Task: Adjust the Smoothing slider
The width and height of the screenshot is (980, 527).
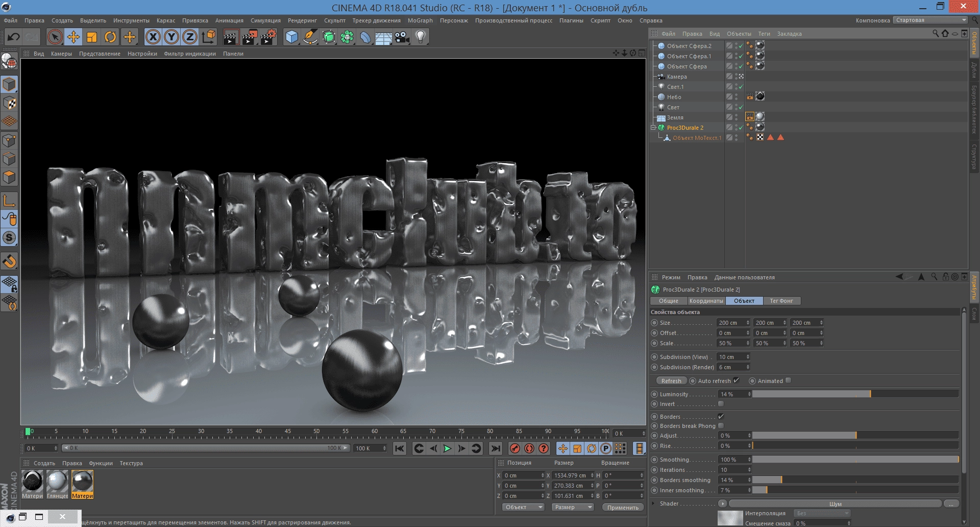Action: [855, 460]
